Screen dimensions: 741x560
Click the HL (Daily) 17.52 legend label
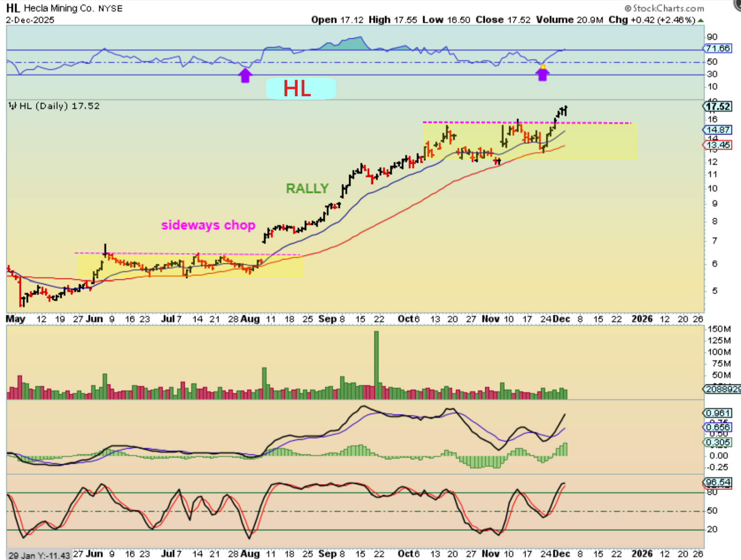(x=59, y=106)
